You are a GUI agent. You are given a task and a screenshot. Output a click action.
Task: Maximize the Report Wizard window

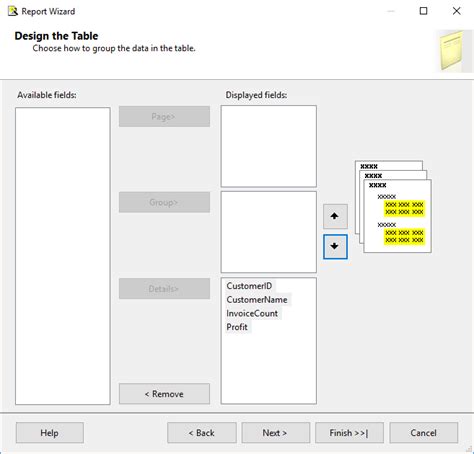423,11
